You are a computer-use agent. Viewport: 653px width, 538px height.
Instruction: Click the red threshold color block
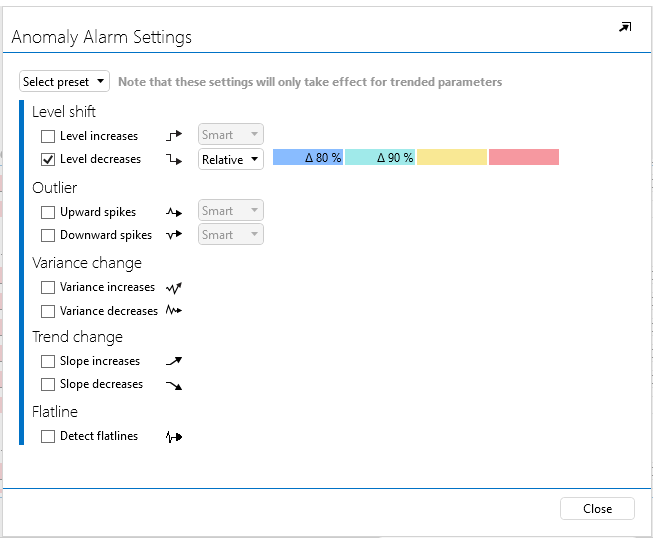(x=524, y=157)
